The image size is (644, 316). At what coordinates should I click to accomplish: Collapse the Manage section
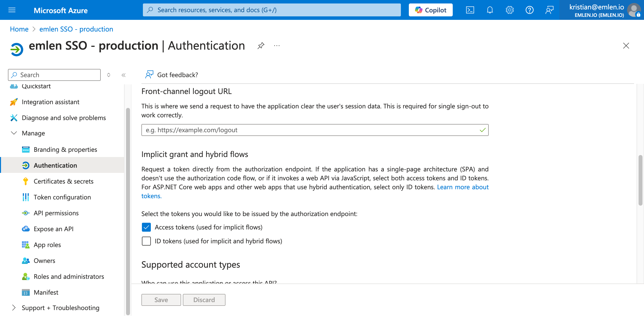pos(14,133)
